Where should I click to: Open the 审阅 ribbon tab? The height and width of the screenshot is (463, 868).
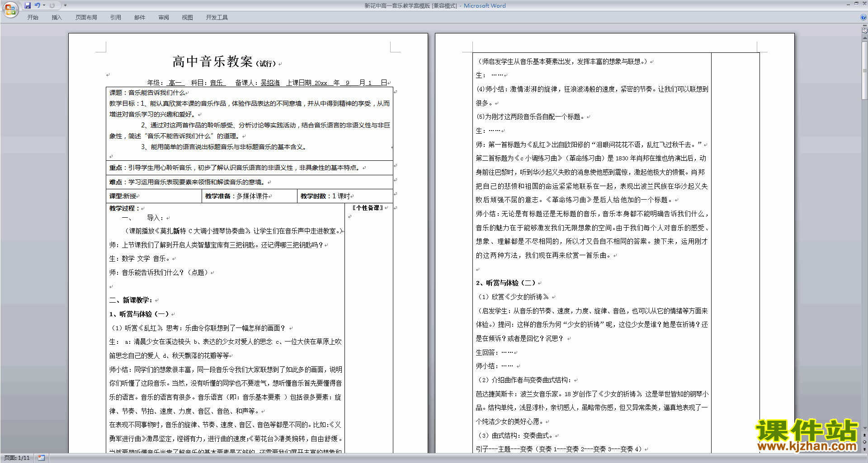tap(164, 18)
